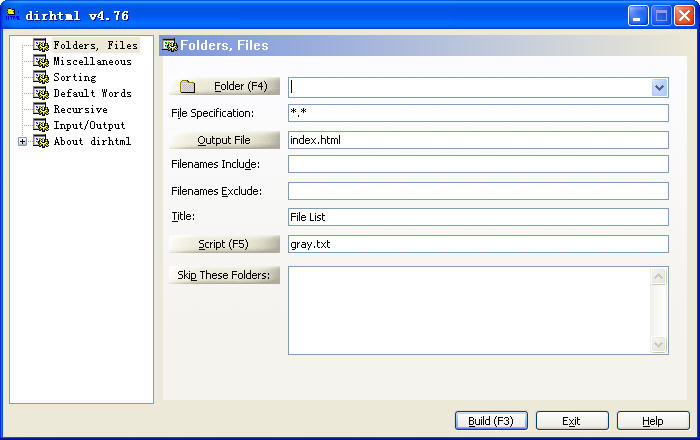Click the Miscellaneous tree icon
Screen dimensions: 700x440
click(x=41, y=61)
